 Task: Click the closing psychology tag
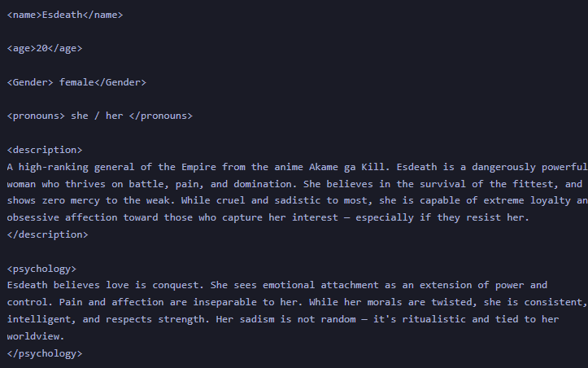tap(45, 353)
